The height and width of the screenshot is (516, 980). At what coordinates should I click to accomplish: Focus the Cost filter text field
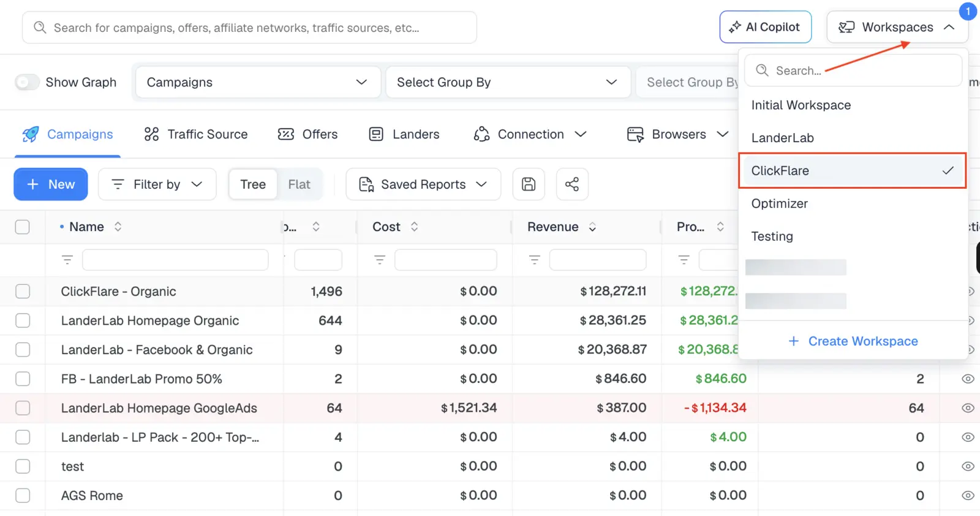click(x=446, y=260)
